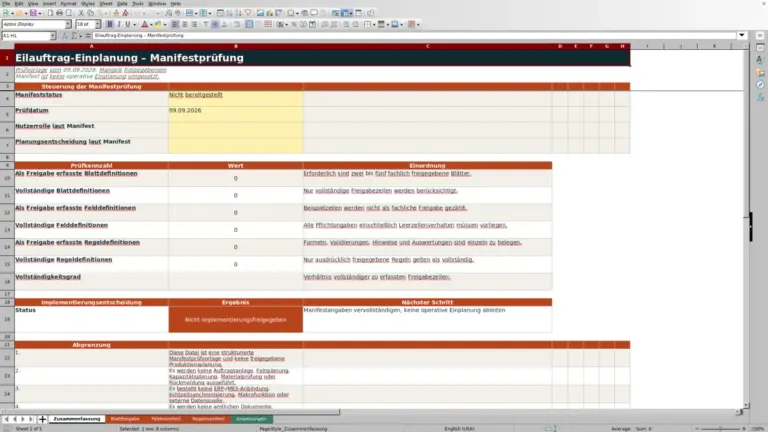This screenshot has width=768, height=432.
Task: Open the Font Color dropdown arrow
Action: point(151,24)
